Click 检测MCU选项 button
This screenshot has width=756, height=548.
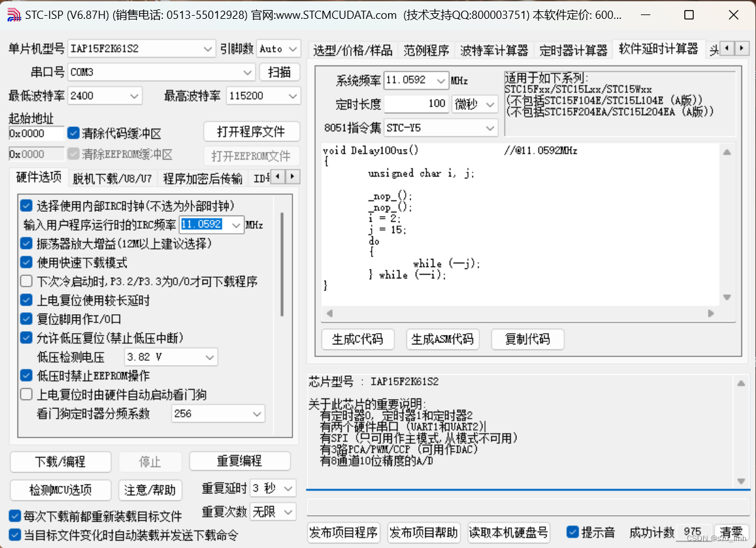pos(60,490)
